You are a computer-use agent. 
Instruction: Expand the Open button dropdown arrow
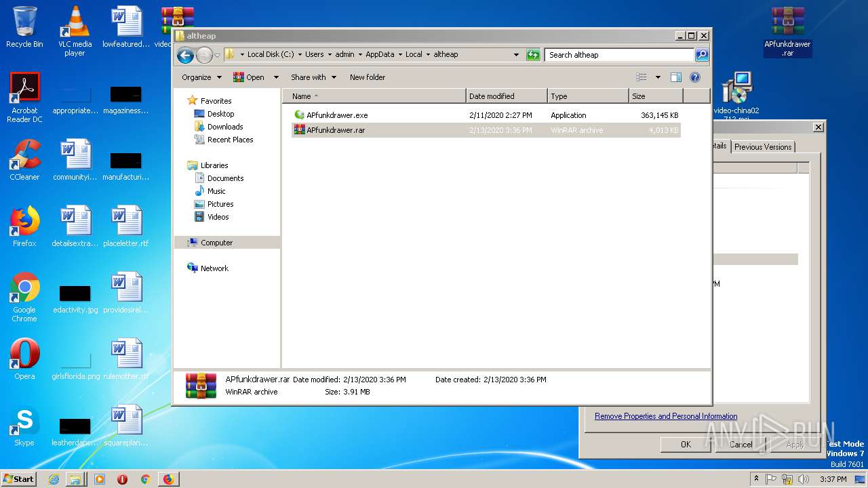pyautogui.click(x=276, y=77)
